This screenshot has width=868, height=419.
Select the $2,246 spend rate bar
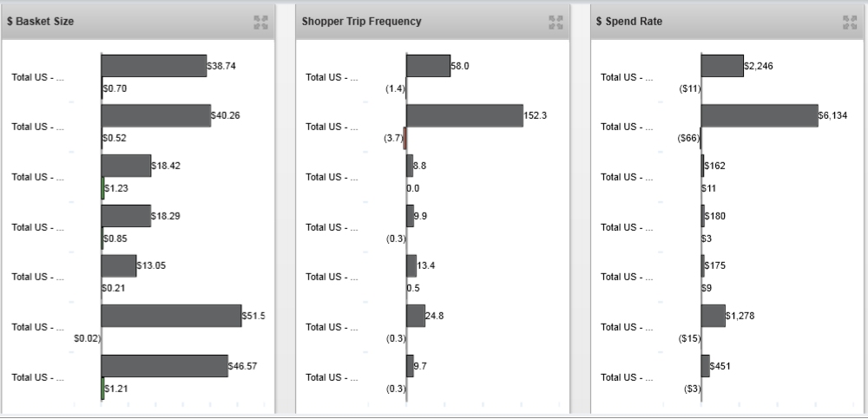point(722,66)
